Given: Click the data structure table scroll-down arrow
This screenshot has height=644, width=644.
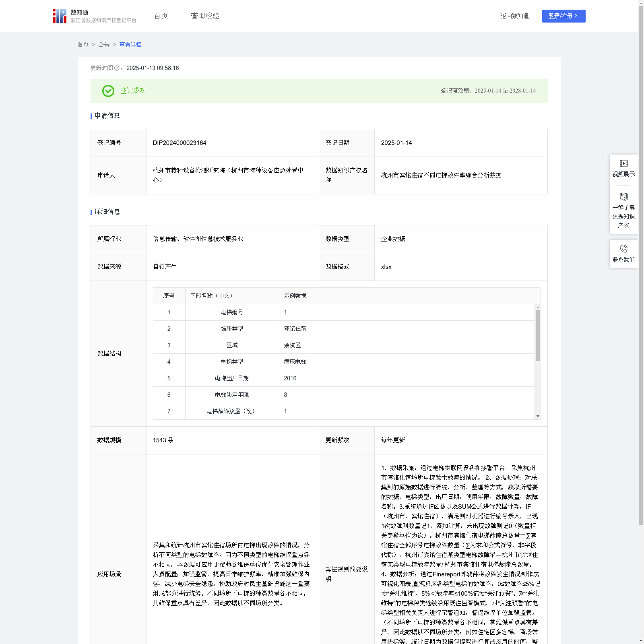Looking at the screenshot, I should [x=538, y=416].
